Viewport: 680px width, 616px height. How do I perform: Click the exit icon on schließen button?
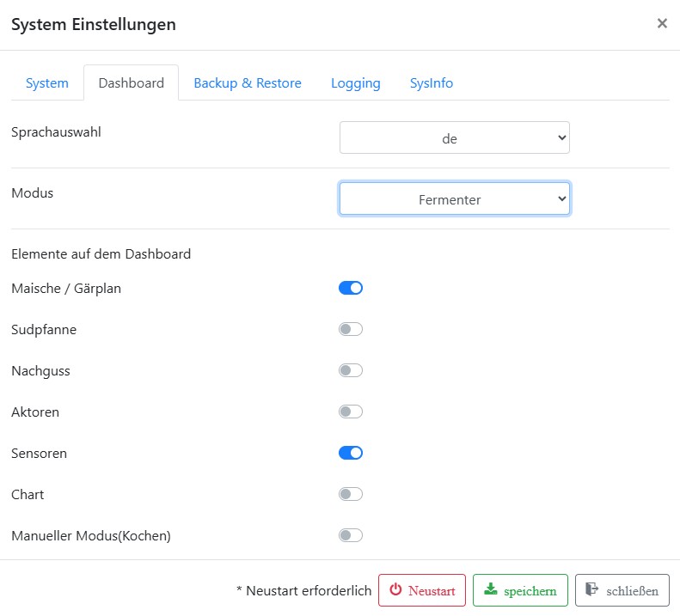tap(592, 590)
